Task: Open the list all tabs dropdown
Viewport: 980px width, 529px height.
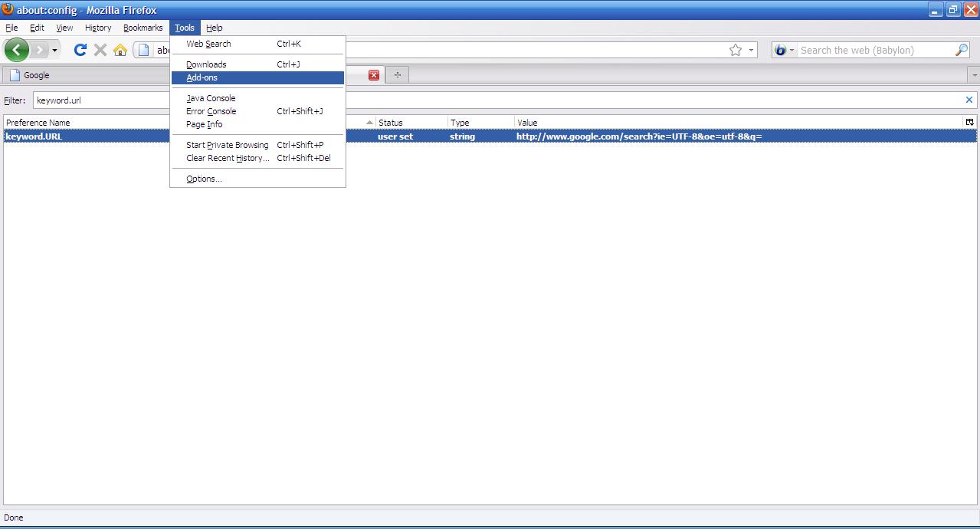Action: [x=974, y=75]
